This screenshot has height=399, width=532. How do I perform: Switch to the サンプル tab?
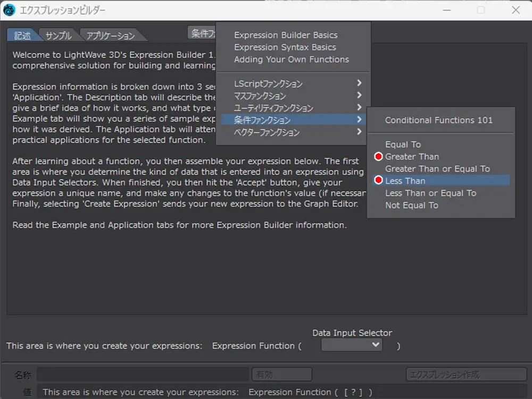pos(59,36)
